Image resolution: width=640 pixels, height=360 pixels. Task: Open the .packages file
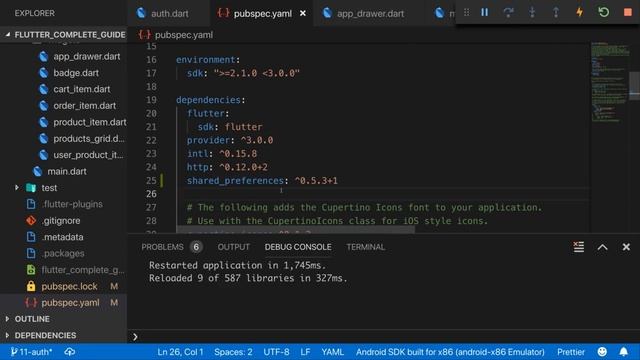63,253
